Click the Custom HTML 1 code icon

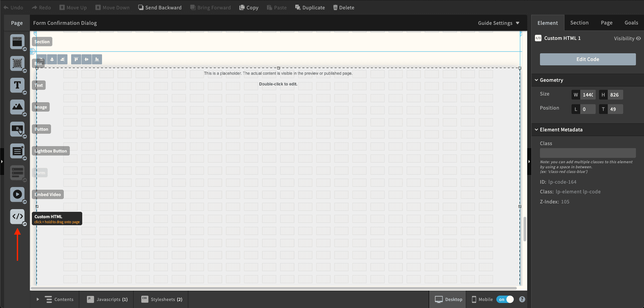click(x=538, y=38)
